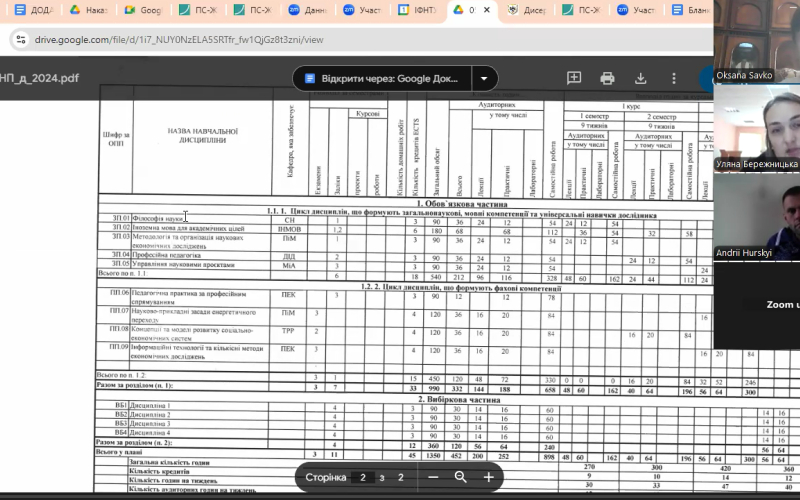Zoom out with the minus icon
The image size is (800, 500).
(x=433, y=477)
